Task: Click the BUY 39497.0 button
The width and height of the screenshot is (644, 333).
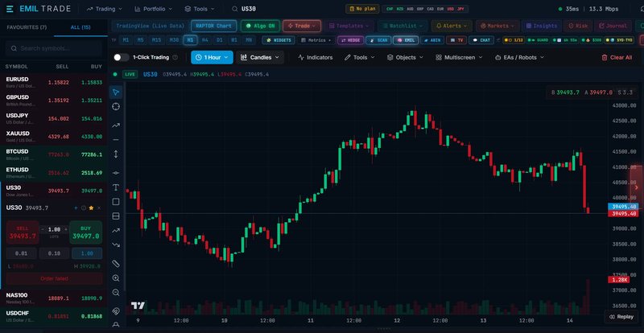Action: tap(86, 232)
